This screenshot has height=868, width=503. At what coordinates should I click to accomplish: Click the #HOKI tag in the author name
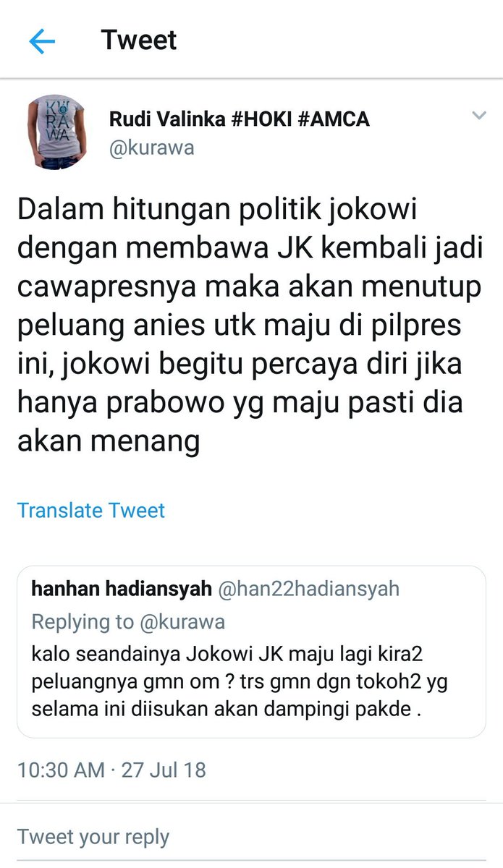266,119
